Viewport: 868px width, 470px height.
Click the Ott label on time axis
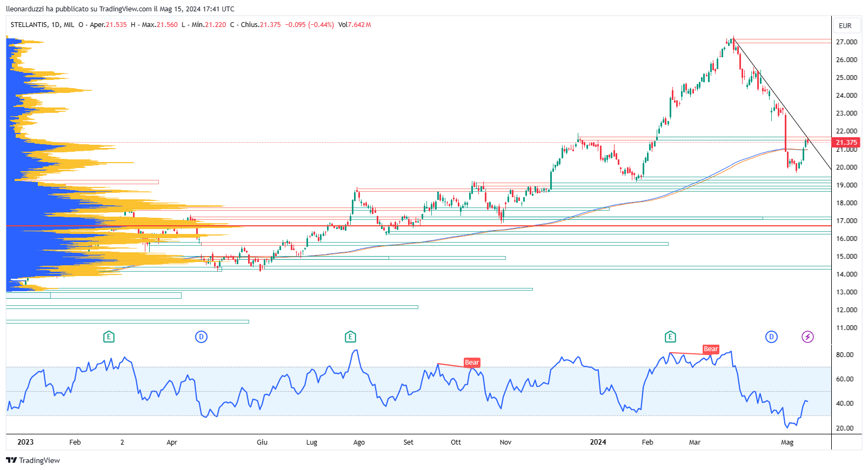[456, 442]
